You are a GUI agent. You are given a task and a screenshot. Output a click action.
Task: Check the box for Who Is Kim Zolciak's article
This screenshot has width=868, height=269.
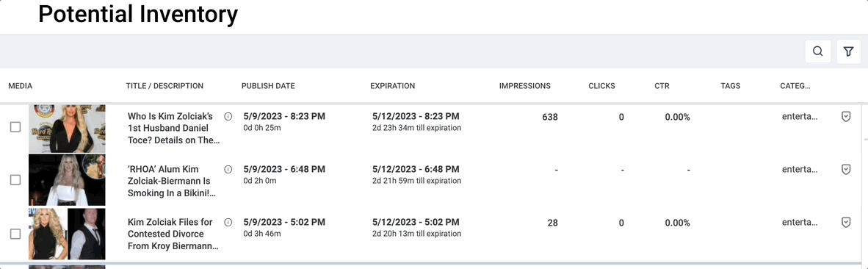click(x=15, y=127)
